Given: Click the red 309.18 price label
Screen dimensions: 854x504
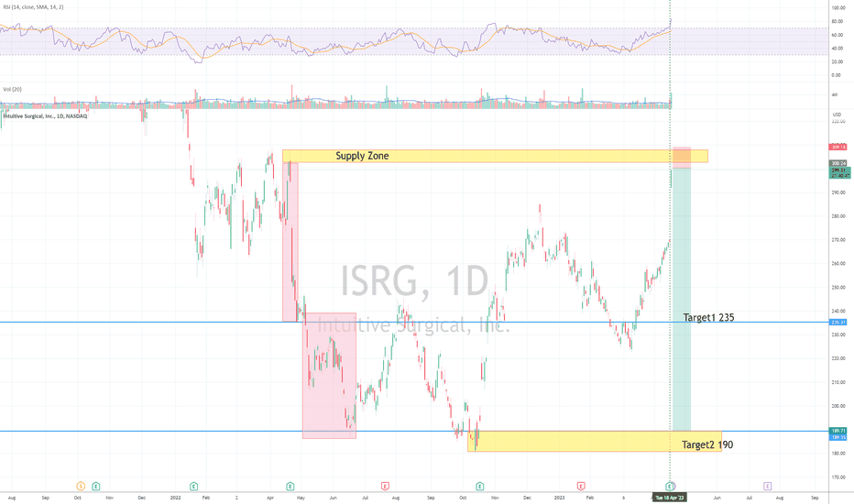Looking at the screenshot, I should point(838,148).
